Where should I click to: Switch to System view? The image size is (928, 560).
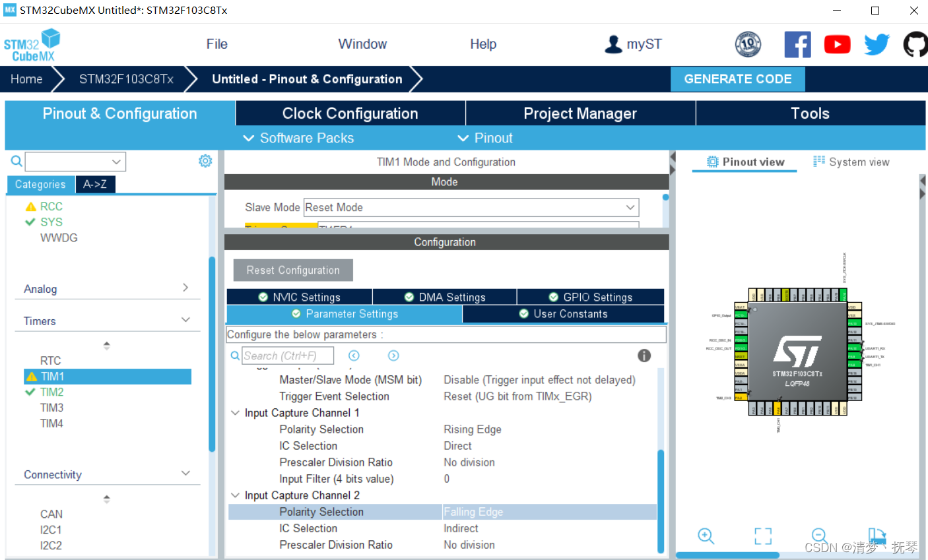pos(851,162)
